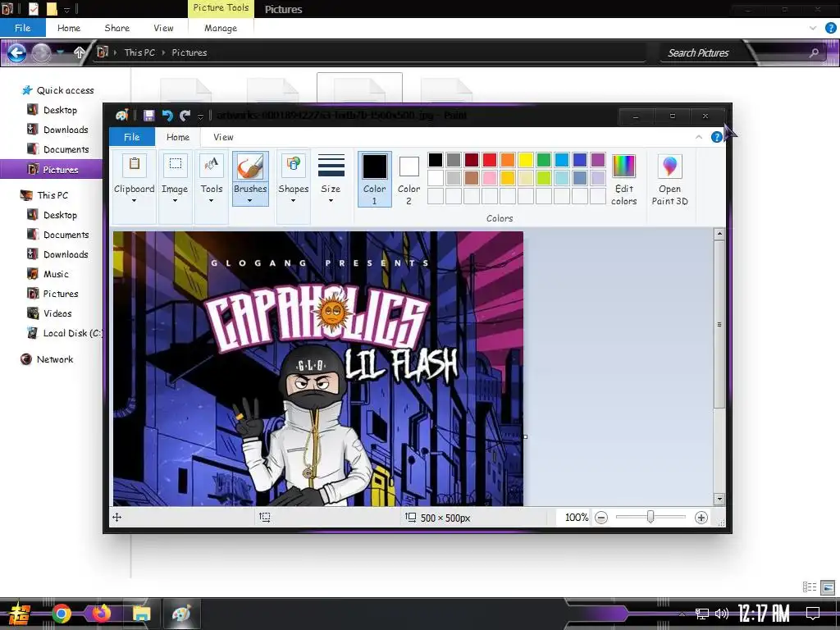Switch to Paint View tab
Image resolution: width=840 pixels, height=630 pixels.
pyautogui.click(x=223, y=137)
